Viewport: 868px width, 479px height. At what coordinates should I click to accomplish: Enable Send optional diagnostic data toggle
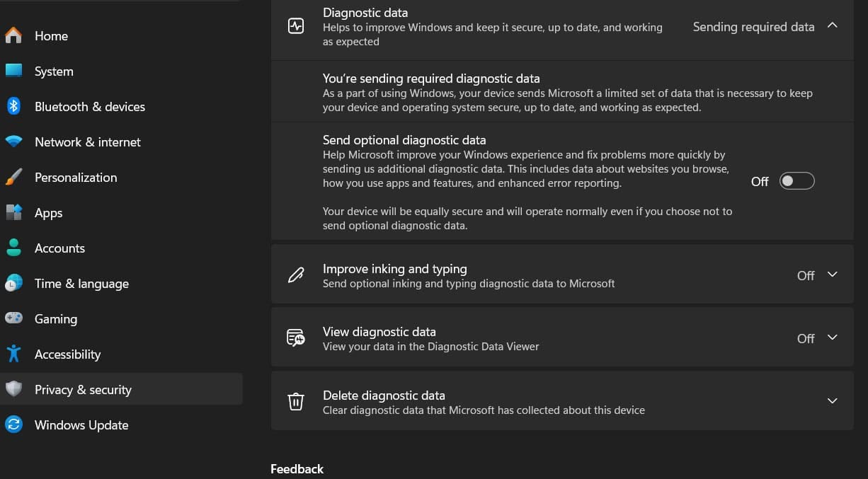coord(796,181)
